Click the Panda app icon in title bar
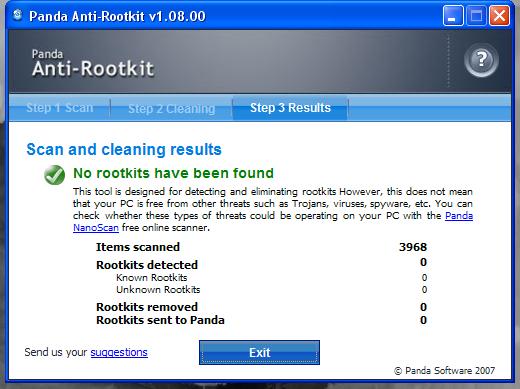This screenshot has width=520, height=389. (x=17, y=15)
